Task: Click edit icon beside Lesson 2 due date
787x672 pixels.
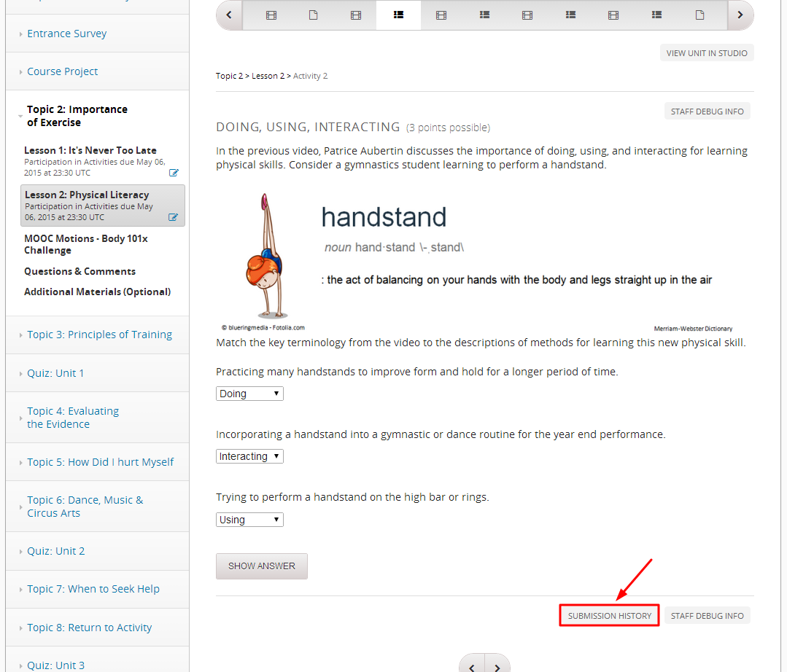Action: [173, 217]
